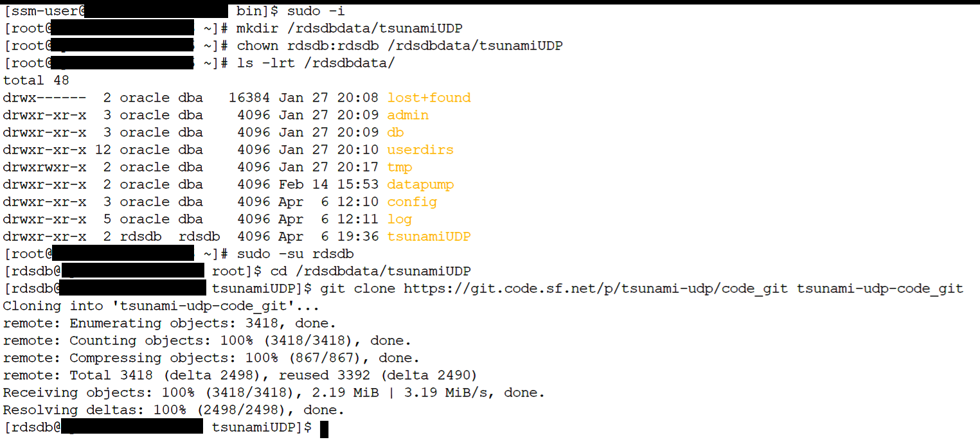Image resolution: width=980 pixels, height=442 pixels.
Task: Click the log directory entry
Action: 399,219
